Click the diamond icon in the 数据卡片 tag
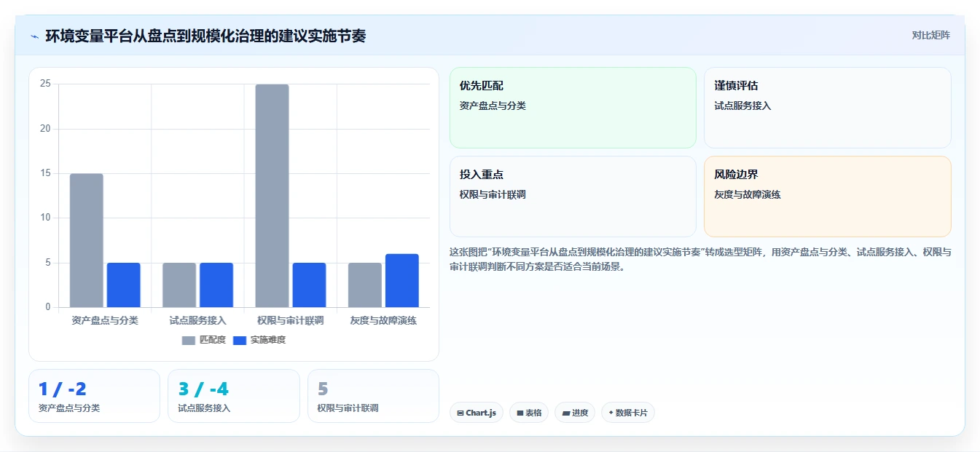Screen dimensions: 980x452 click(611, 413)
